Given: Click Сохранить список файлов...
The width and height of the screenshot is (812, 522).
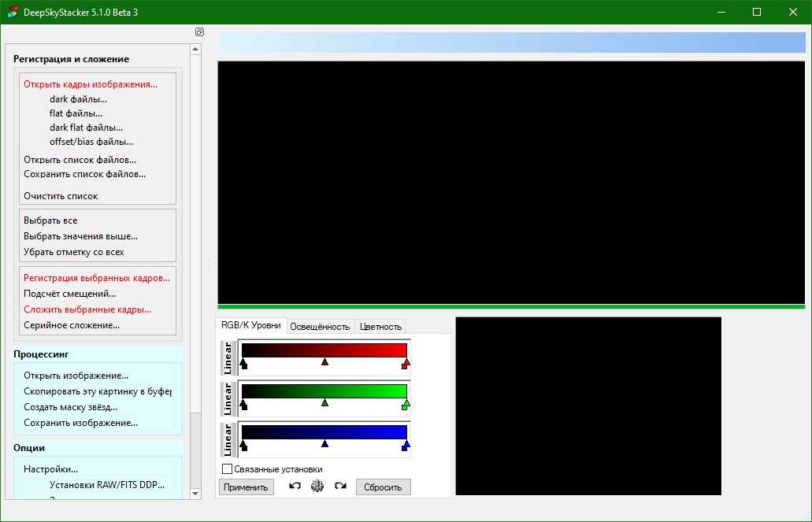Looking at the screenshot, I should (84, 174).
